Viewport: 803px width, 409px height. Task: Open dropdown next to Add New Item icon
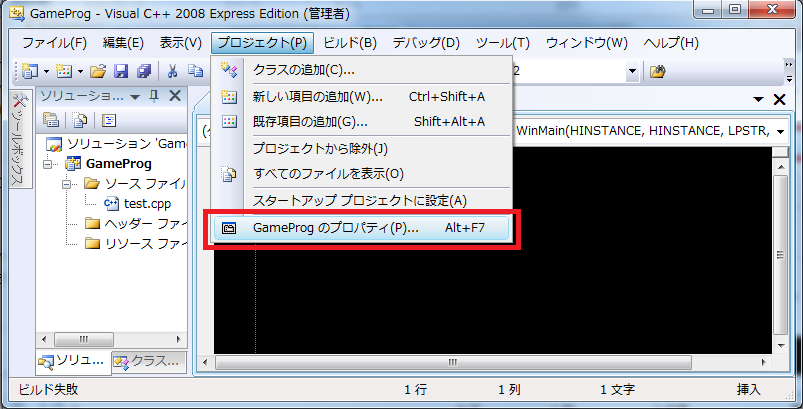pyautogui.click(x=80, y=71)
